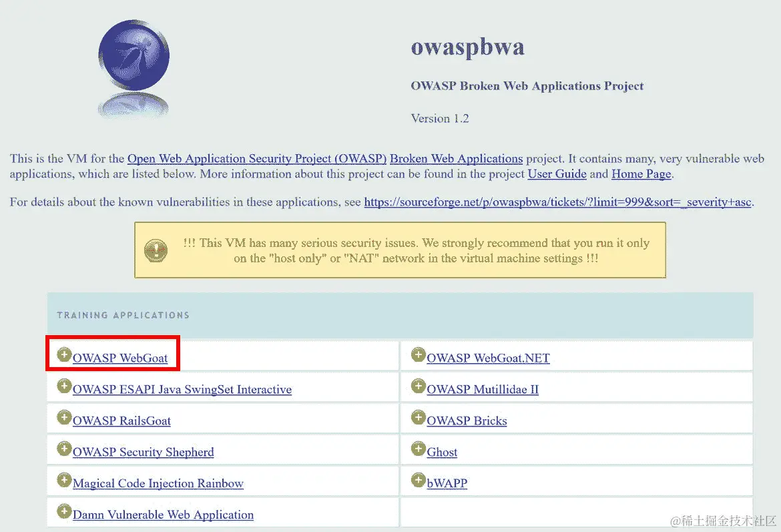Open the bWAPP link

click(x=447, y=484)
